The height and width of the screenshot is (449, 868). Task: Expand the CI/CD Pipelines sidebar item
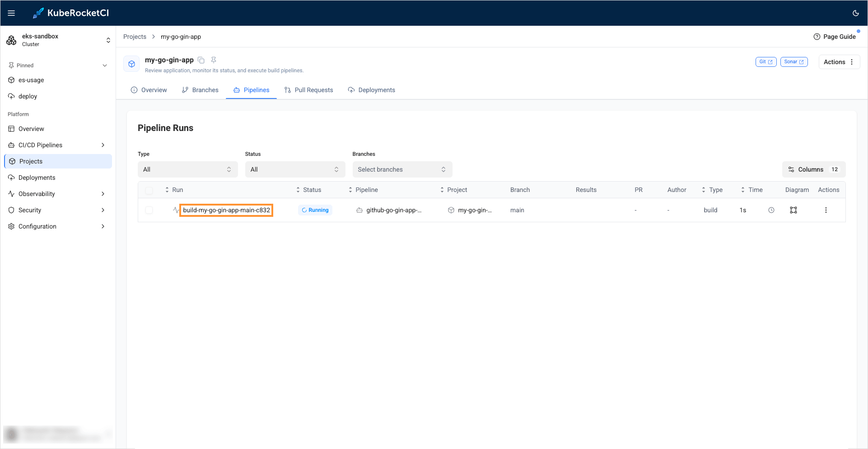[103, 145]
